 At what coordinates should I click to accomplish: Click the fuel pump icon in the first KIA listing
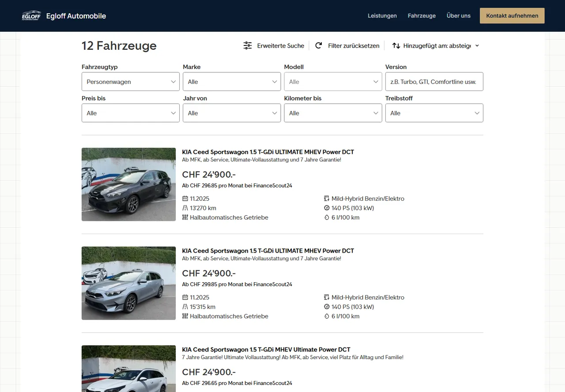(327, 198)
